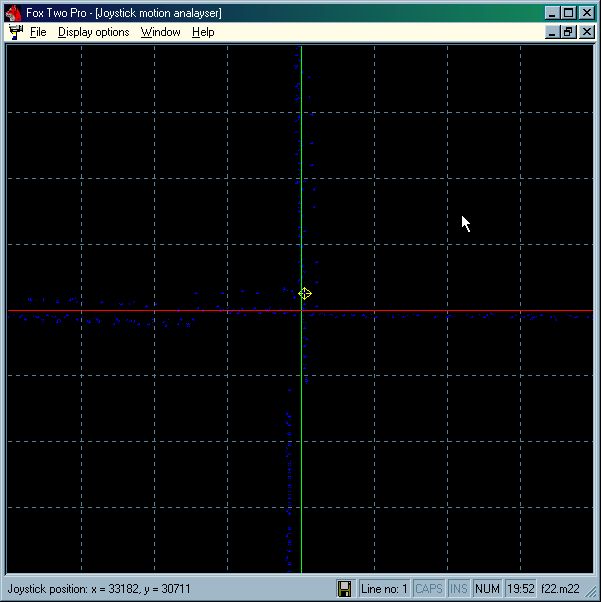Restore the Joystick motion analyser child window
The height and width of the screenshot is (602, 601).
pyautogui.click(x=568, y=32)
